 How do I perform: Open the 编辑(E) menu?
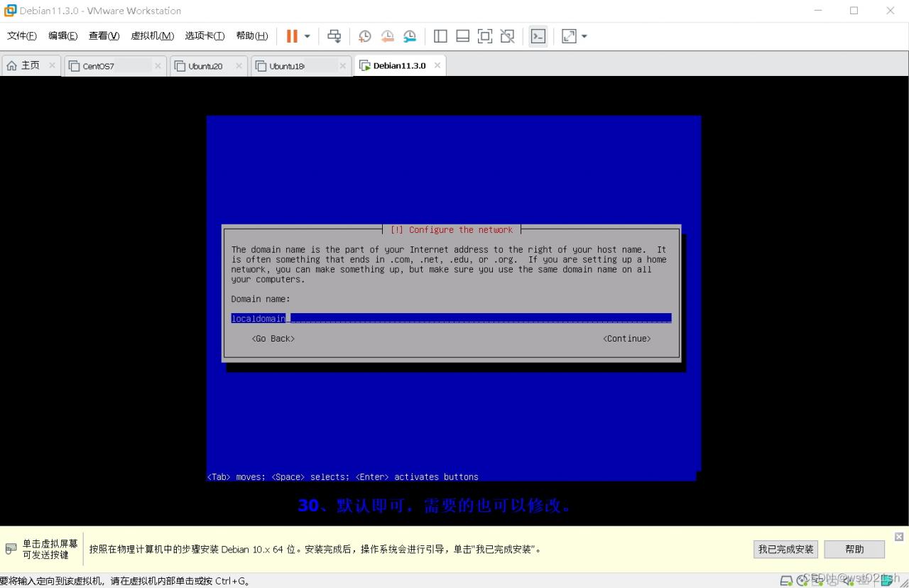(x=62, y=36)
